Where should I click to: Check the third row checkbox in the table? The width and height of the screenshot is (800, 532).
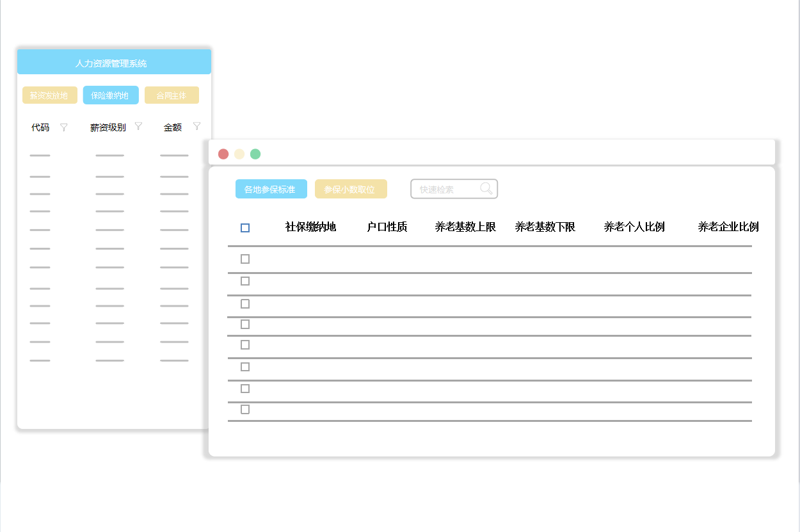point(245,304)
